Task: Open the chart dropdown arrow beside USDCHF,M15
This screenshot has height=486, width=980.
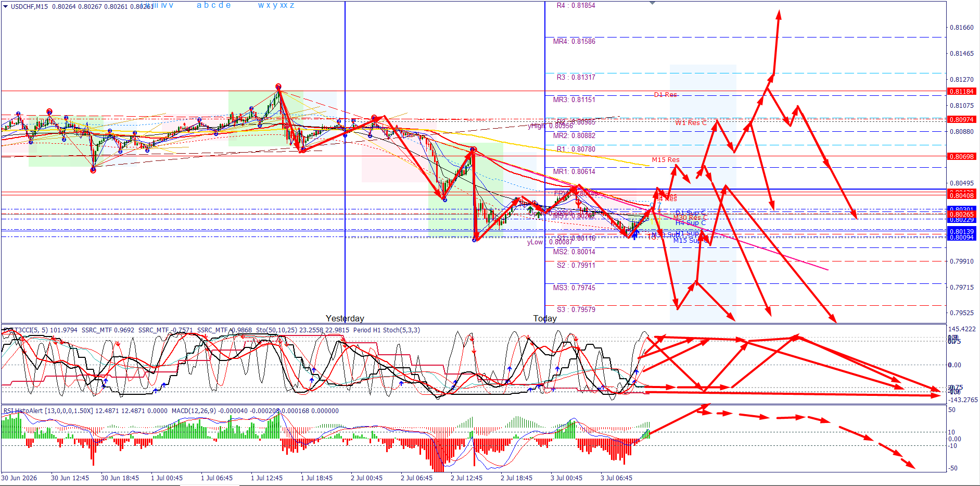Action: [5, 7]
